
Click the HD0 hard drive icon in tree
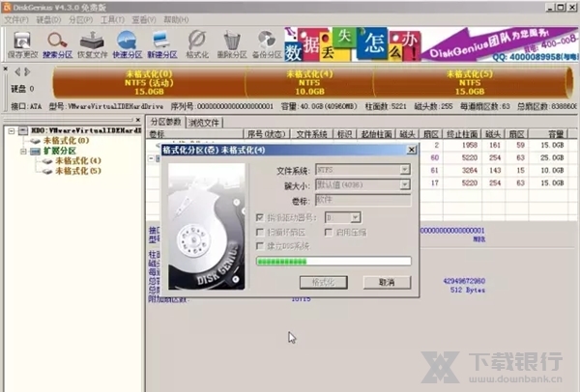click(x=23, y=130)
